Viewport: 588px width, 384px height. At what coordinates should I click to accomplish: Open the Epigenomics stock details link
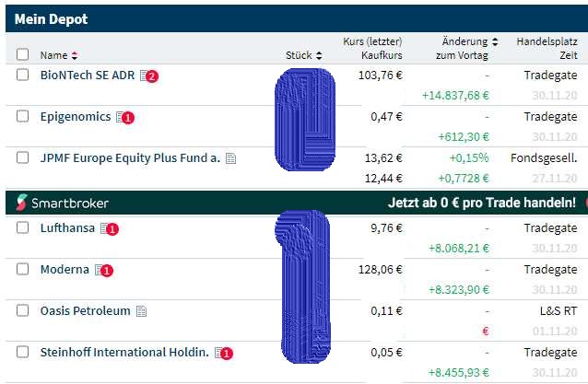76,117
